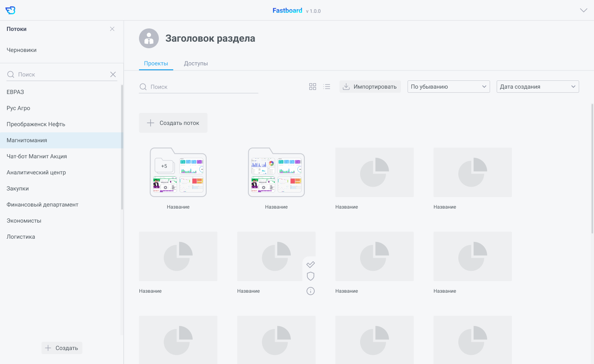Switch to grid view layout
Image resolution: width=594 pixels, height=364 pixels.
tap(313, 87)
